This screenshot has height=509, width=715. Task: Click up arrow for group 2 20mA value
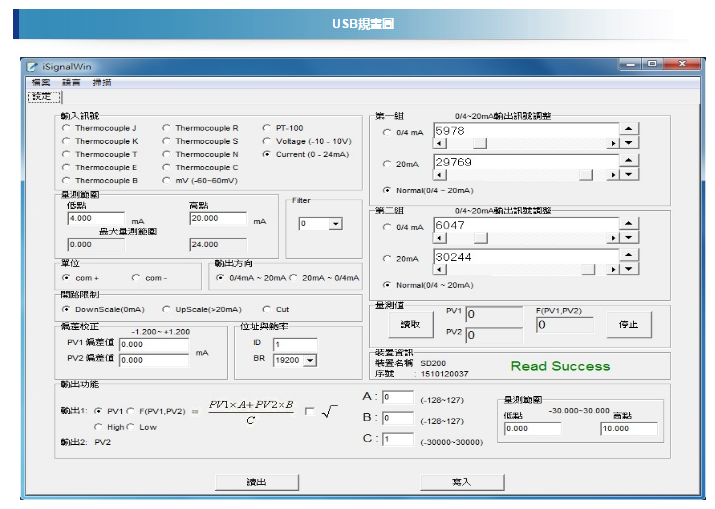tap(628, 254)
